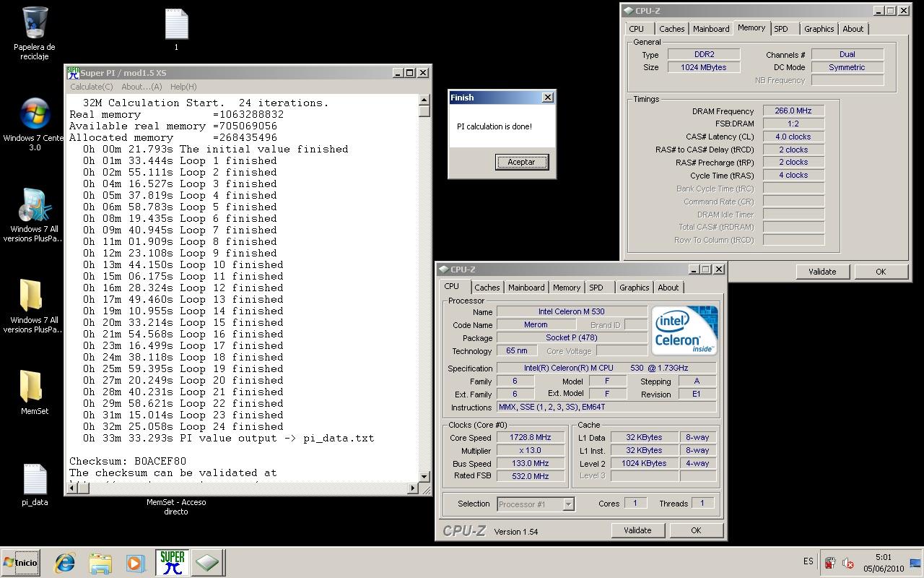Open the Papelera de reciclaje desktop icon
Image resolution: width=924 pixels, height=578 pixels.
click(x=35, y=33)
